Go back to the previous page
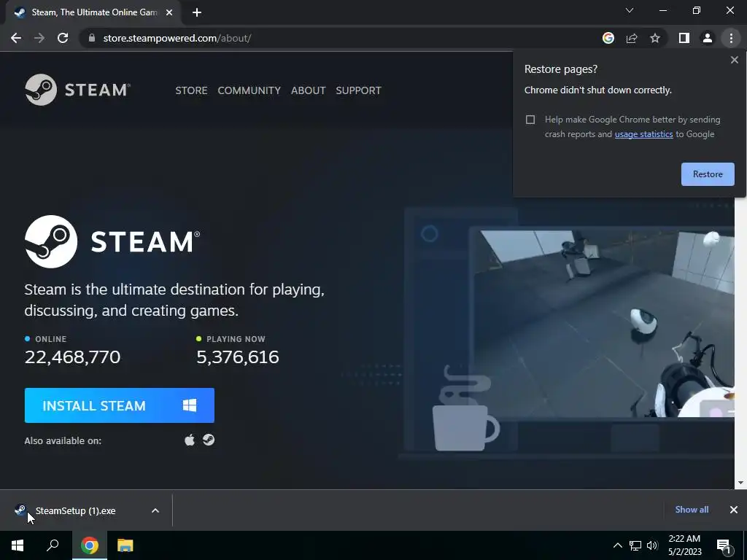The image size is (747, 560). [x=16, y=38]
